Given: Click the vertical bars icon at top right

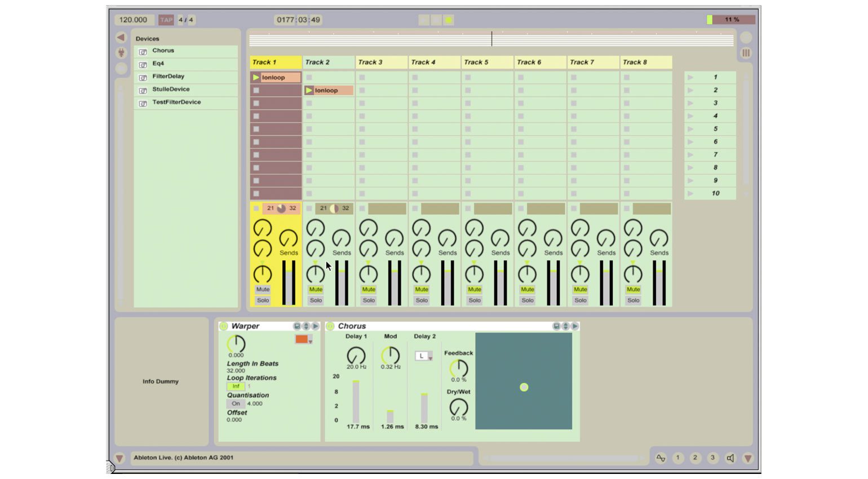Looking at the screenshot, I should pos(746,52).
